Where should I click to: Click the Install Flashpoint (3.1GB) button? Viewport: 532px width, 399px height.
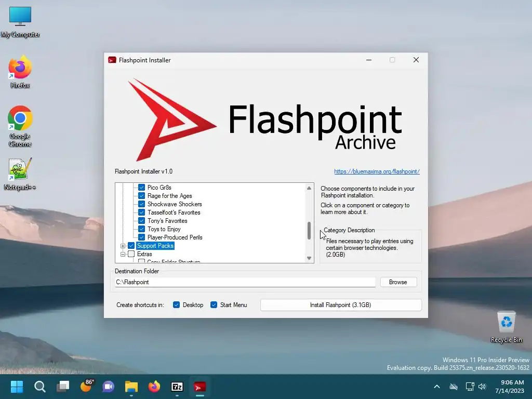[x=341, y=304]
